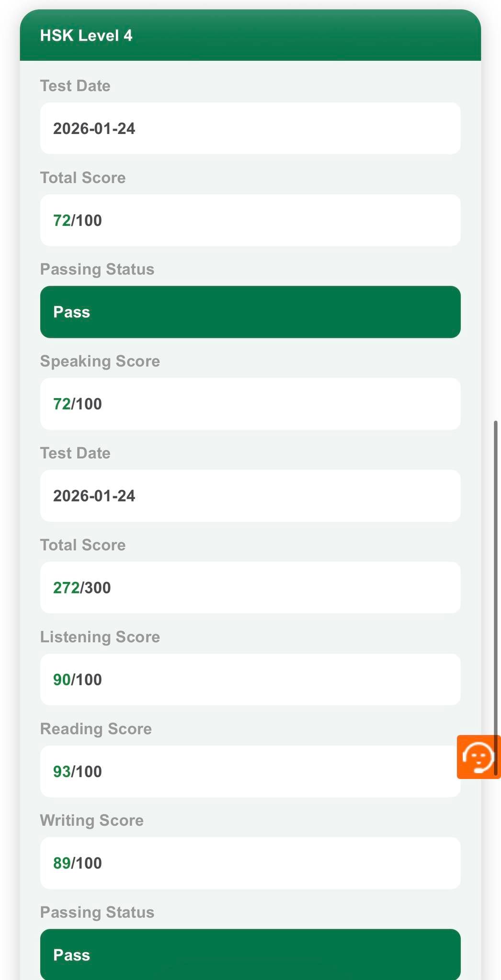Click the Listening Score label
Screen dimensions: 501x980
tap(100, 637)
